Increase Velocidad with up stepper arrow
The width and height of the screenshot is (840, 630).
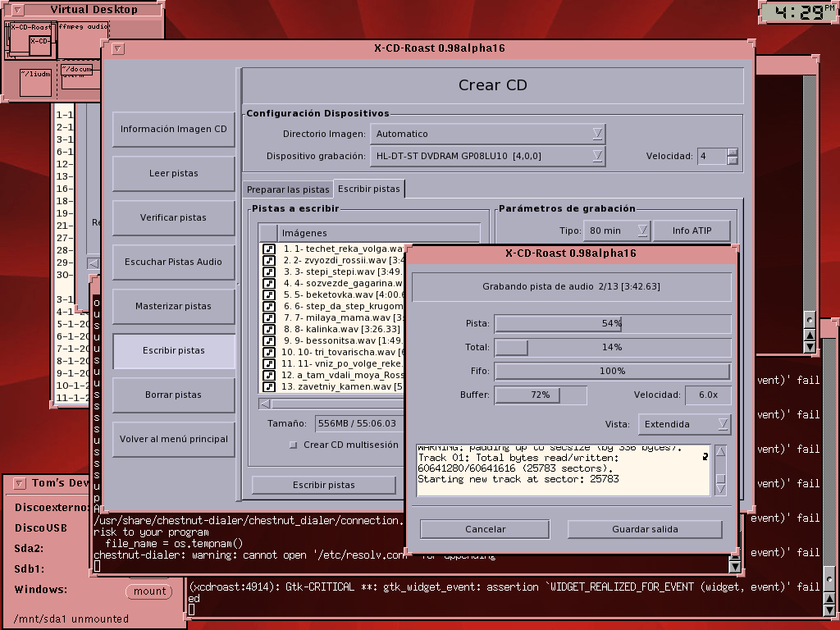[x=733, y=152]
